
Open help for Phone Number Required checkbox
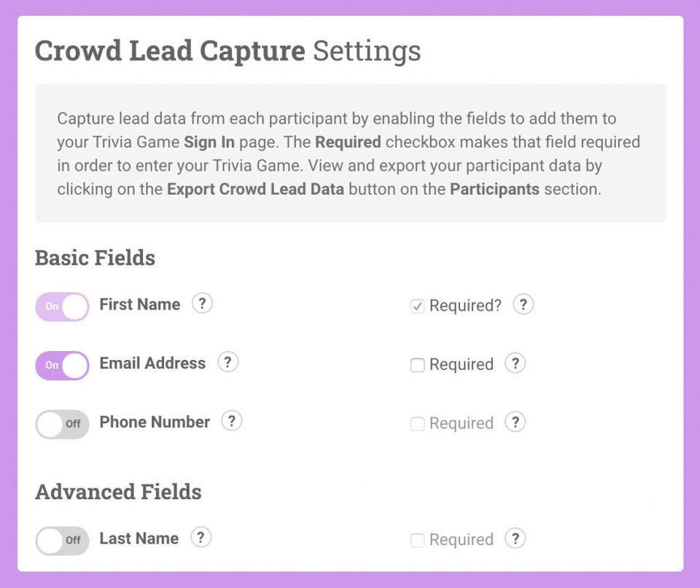516,422
